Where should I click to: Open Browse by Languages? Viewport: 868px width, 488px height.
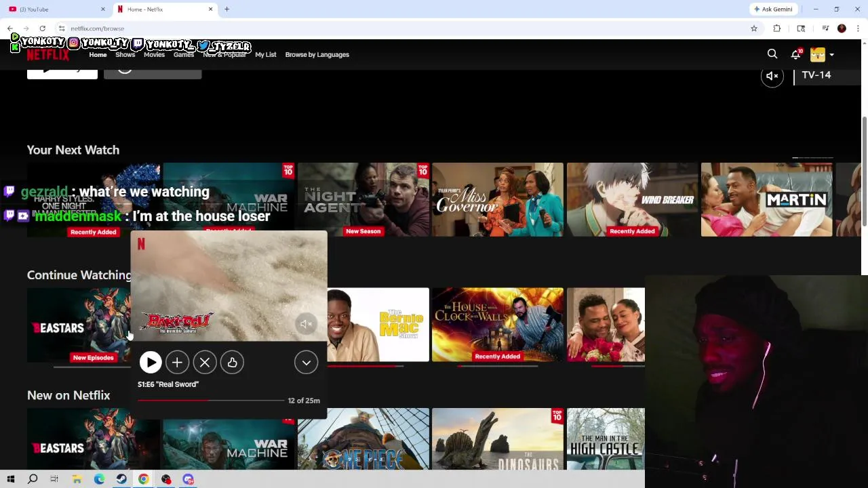click(317, 55)
